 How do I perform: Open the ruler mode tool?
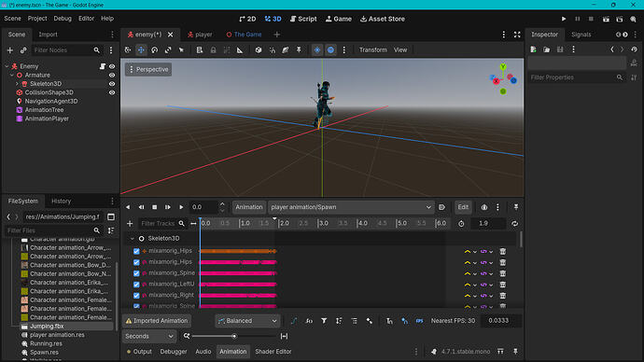click(240, 50)
